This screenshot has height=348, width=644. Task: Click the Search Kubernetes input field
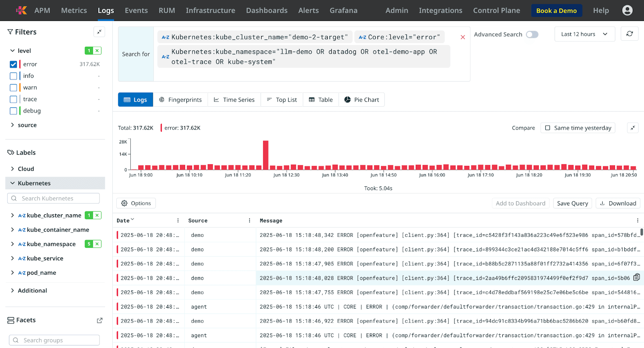point(54,199)
